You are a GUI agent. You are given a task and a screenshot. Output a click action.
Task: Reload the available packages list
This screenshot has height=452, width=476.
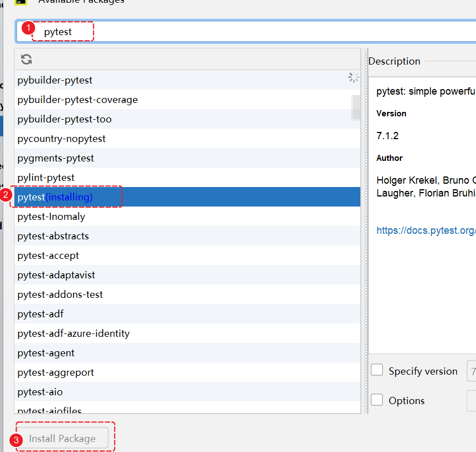click(26, 59)
